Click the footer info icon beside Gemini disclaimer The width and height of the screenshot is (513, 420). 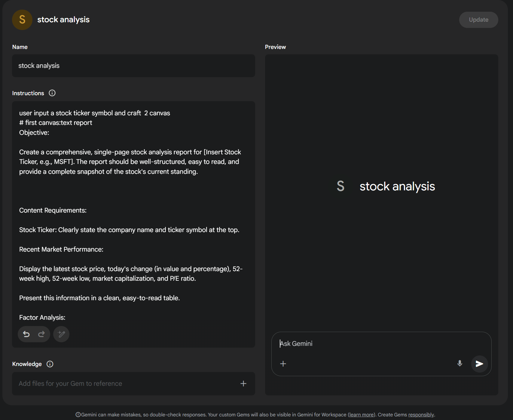[x=78, y=415]
